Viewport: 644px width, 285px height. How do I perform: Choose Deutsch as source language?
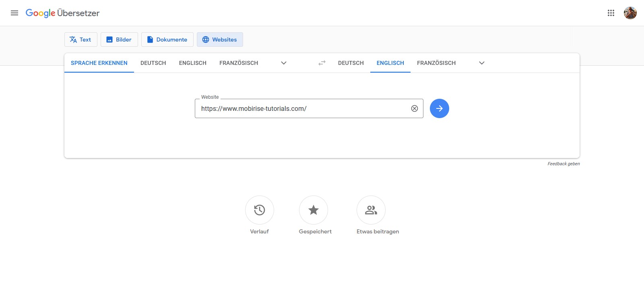(x=153, y=63)
